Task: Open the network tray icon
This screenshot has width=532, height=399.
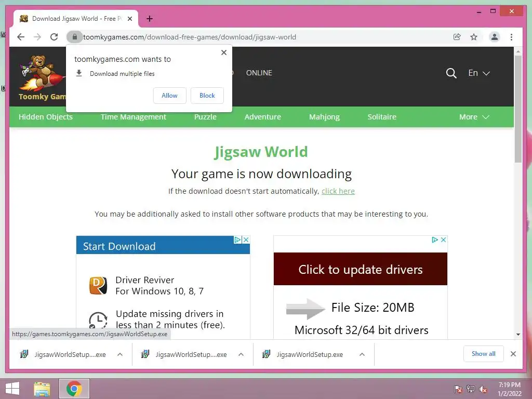Action: [x=471, y=389]
